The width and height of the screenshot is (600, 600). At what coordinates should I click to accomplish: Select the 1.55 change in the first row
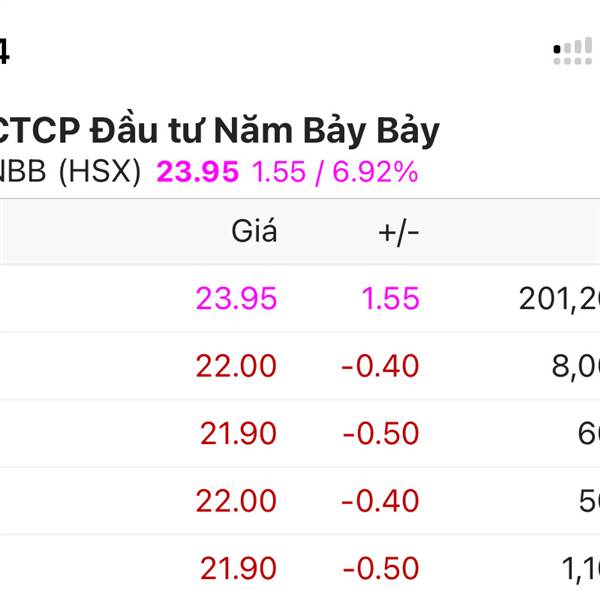(390, 298)
